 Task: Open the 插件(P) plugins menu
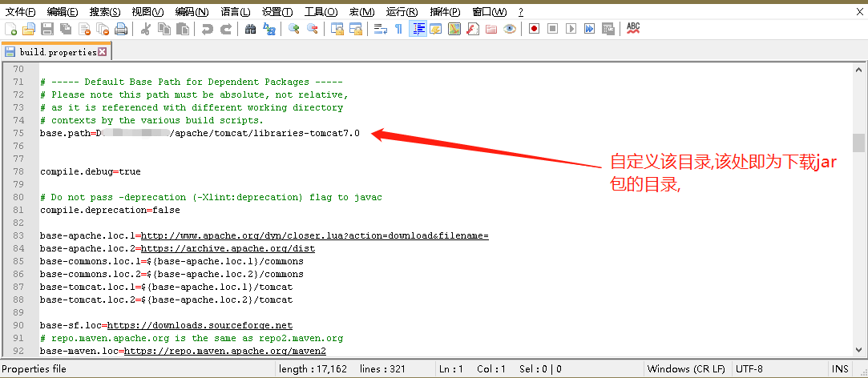(x=445, y=12)
